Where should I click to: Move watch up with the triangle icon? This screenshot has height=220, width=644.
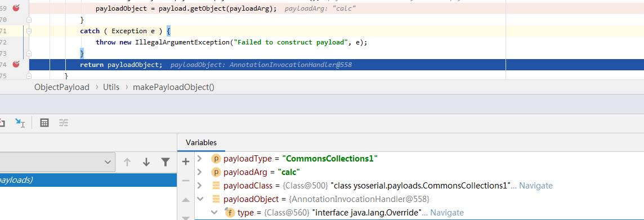coord(186,200)
